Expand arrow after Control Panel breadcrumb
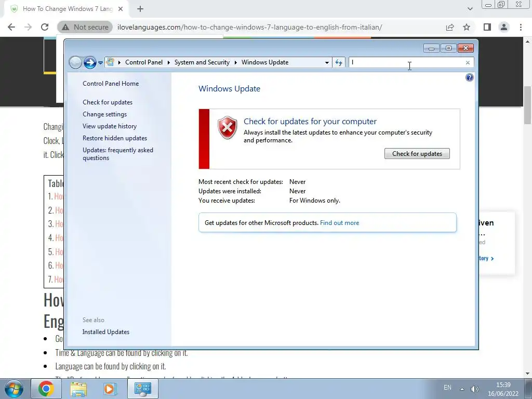Image resolution: width=532 pixels, height=399 pixels. [169, 62]
